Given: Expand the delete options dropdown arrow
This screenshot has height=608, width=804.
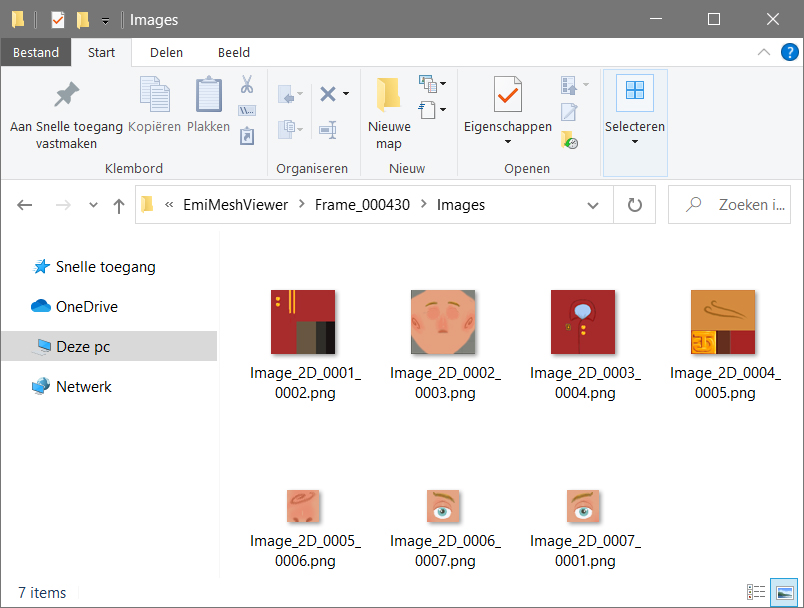Looking at the screenshot, I should point(346,94).
